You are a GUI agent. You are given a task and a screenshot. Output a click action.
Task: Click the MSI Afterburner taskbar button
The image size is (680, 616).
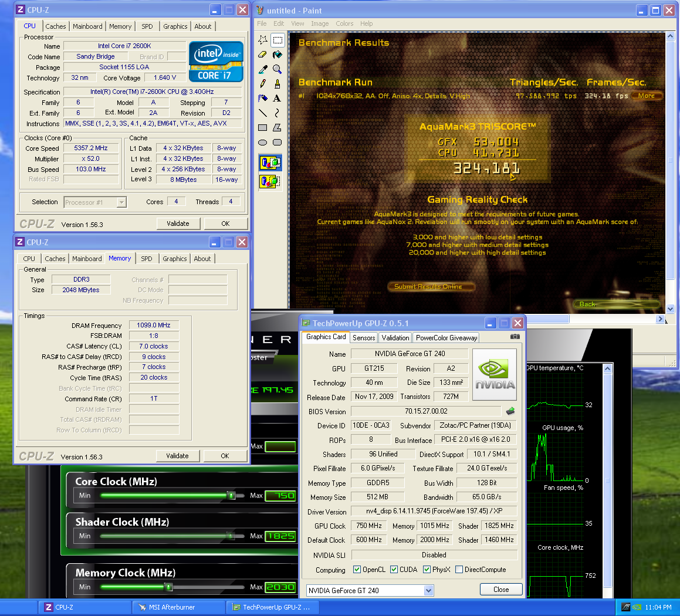(x=178, y=607)
